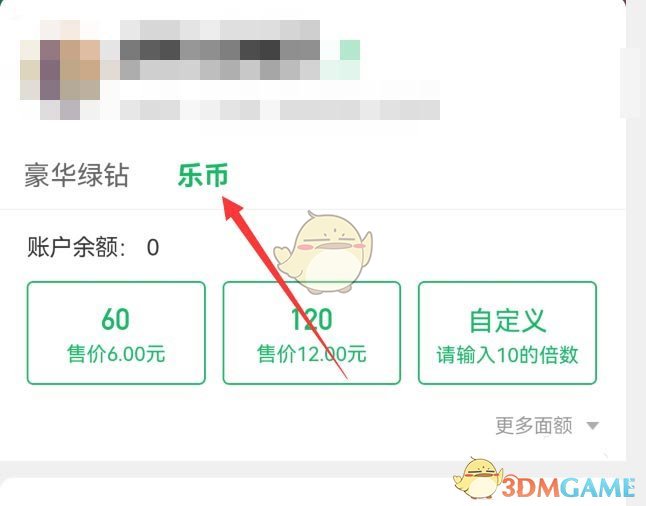Choose the 120 乐币 amount option
This screenshot has width=646, height=506.
pos(311,333)
